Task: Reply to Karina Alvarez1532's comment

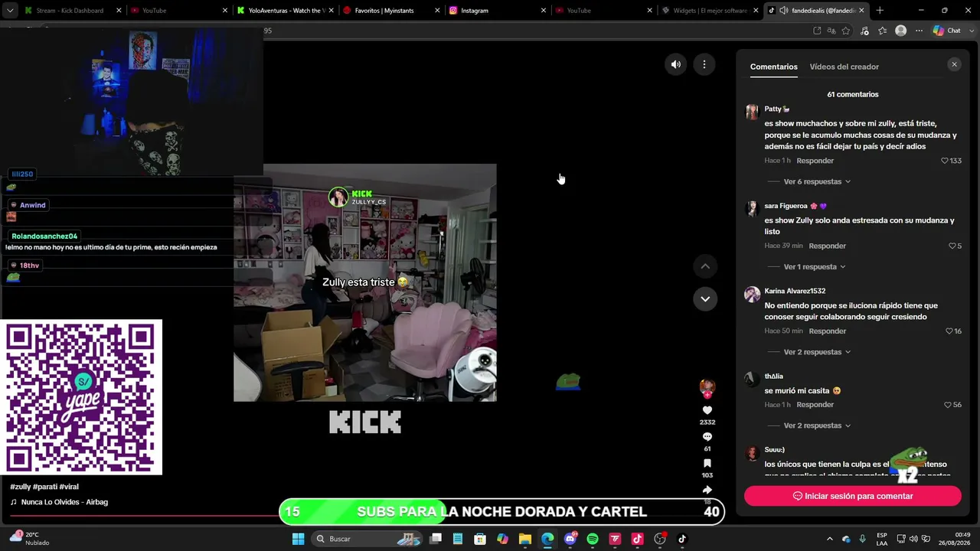Action: click(827, 331)
